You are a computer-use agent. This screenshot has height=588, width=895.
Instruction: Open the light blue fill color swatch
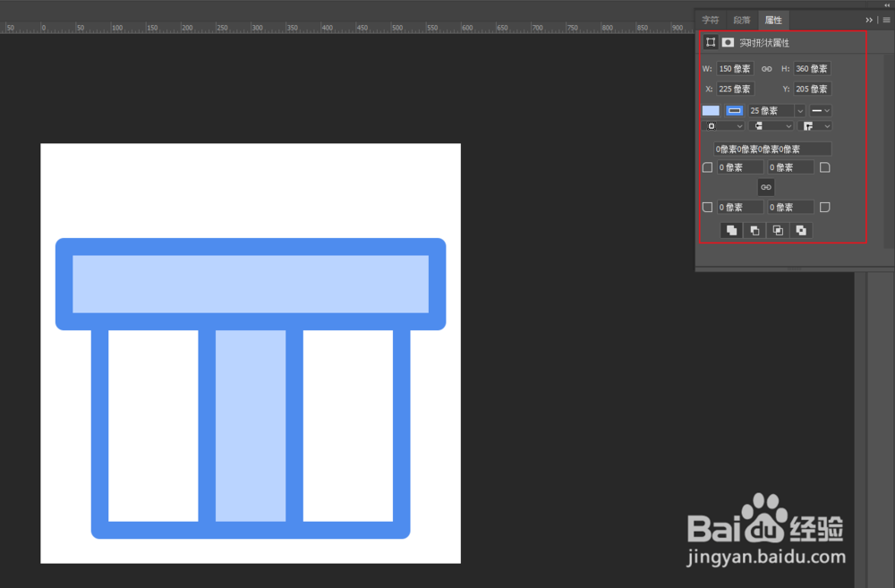coord(711,111)
